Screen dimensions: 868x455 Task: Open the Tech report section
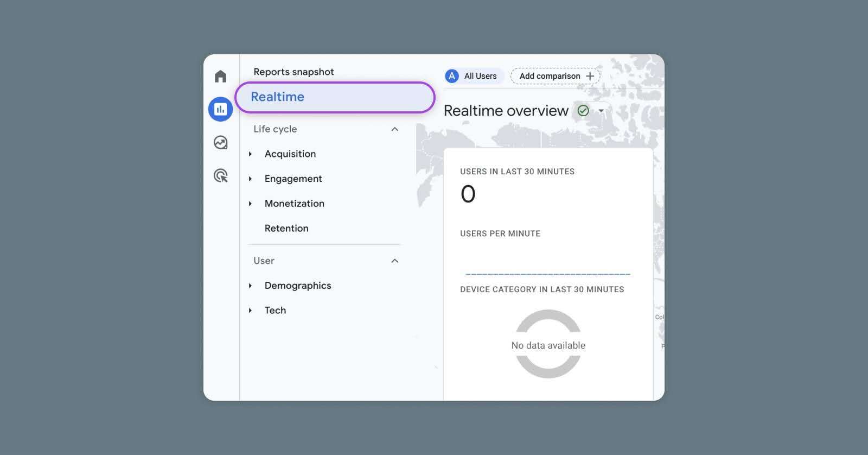tap(275, 311)
